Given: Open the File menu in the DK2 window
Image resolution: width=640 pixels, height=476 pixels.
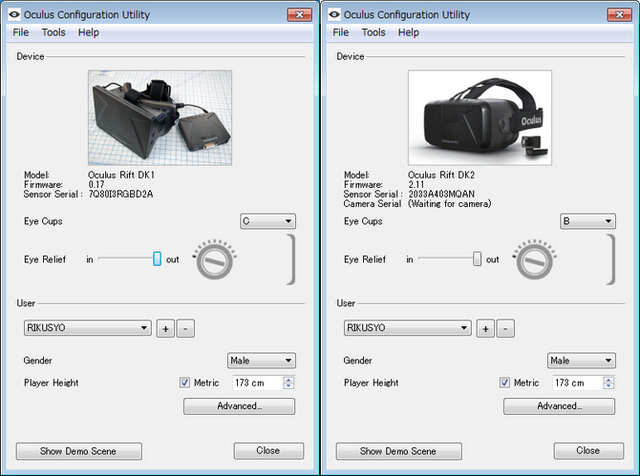Looking at the screenshot, I should [340, 32].
